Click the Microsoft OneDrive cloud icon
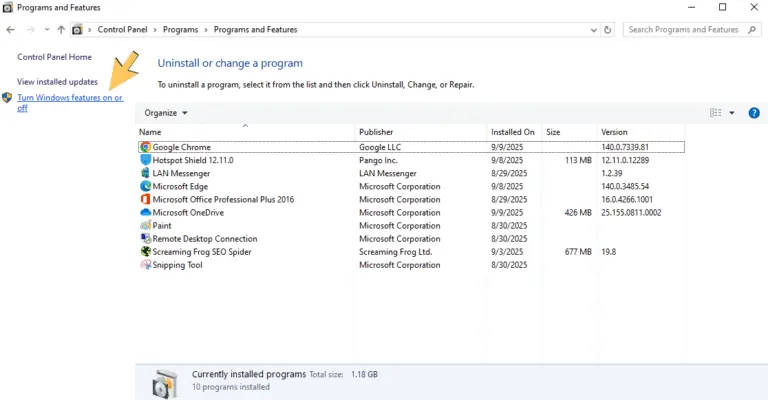The image size is (768, 400). [x=145, y=212]
